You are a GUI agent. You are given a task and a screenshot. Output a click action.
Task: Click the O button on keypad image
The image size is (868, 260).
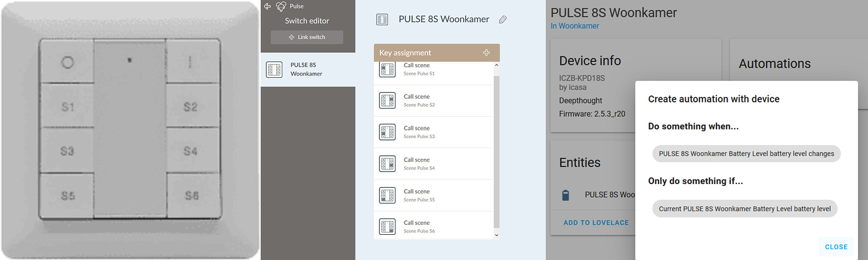click(x=67, y=62)
